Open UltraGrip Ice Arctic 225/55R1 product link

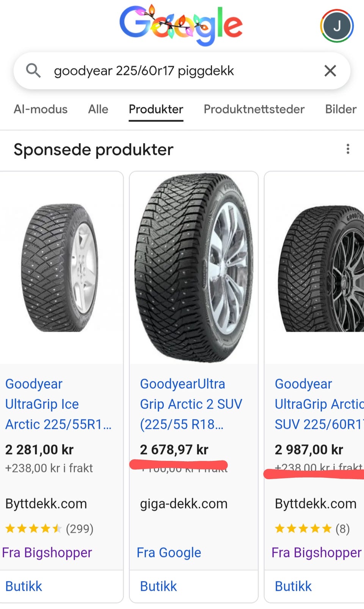[58, 404]
